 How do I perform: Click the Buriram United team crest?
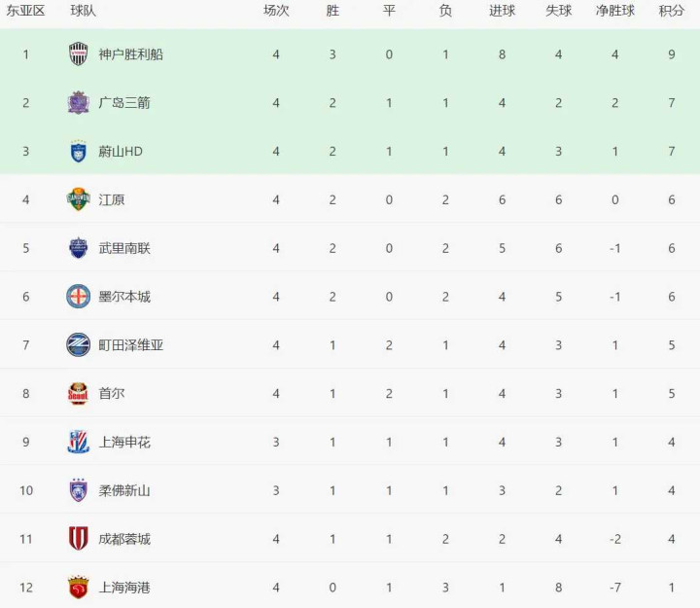79,248
